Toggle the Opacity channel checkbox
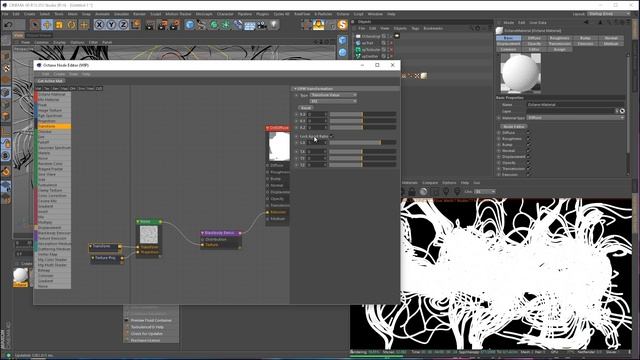The image size is (640, 360). pyautogui.click(x=528, y=163)
